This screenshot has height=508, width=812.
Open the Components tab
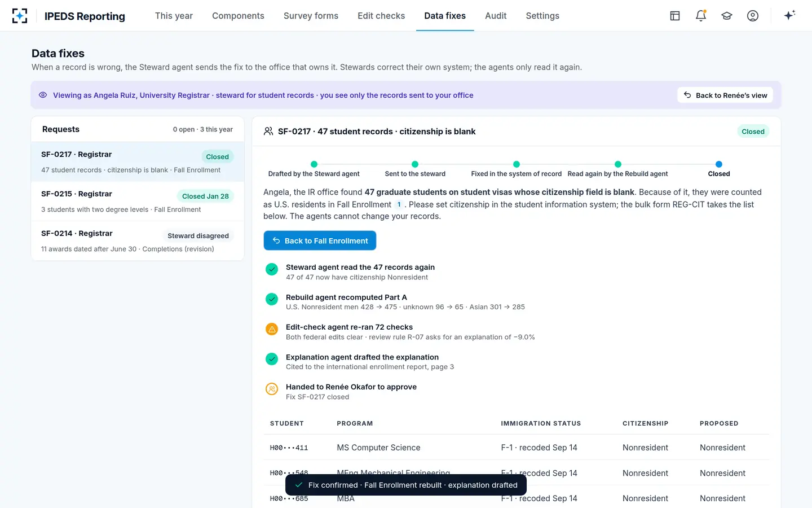pyautogui.click(x=238, y=16)
